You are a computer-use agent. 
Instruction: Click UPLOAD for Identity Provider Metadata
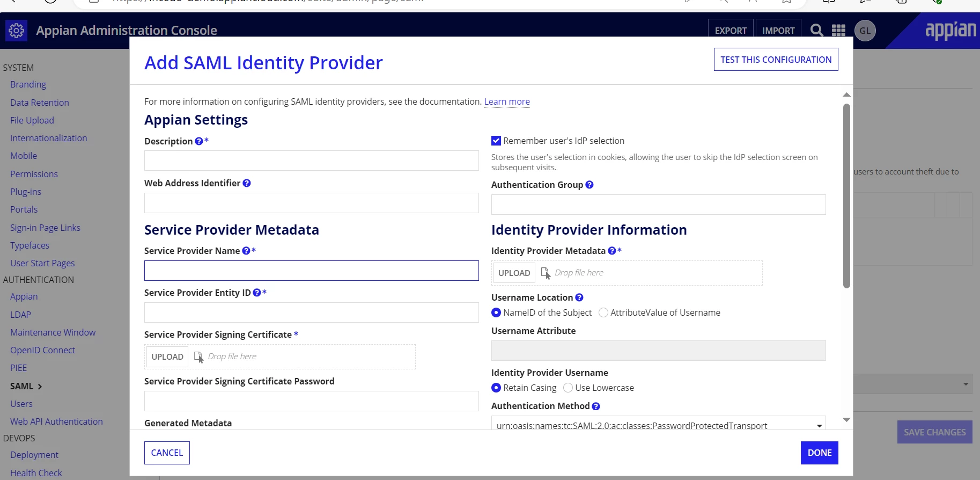tap(514, 273)
